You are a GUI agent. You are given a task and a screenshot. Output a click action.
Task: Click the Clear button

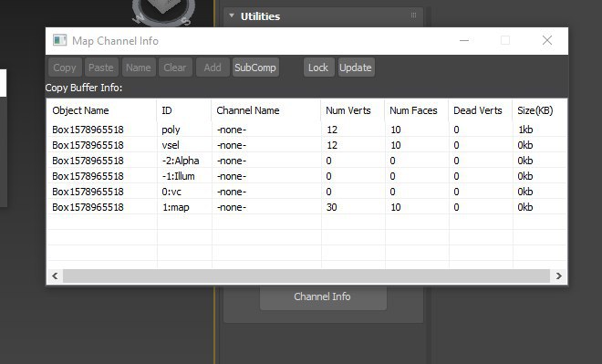pyautogui.click(x=175, y=68)
